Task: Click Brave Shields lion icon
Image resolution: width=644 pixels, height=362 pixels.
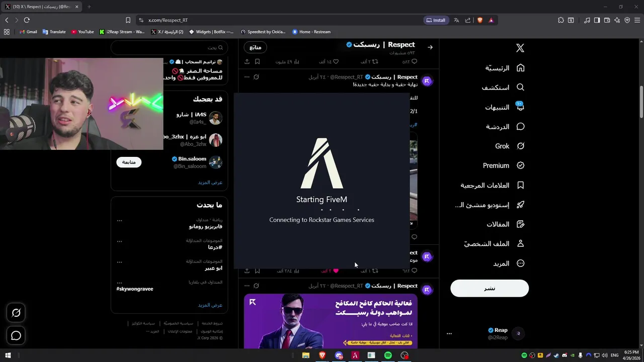Action: [x=480, y=20]
